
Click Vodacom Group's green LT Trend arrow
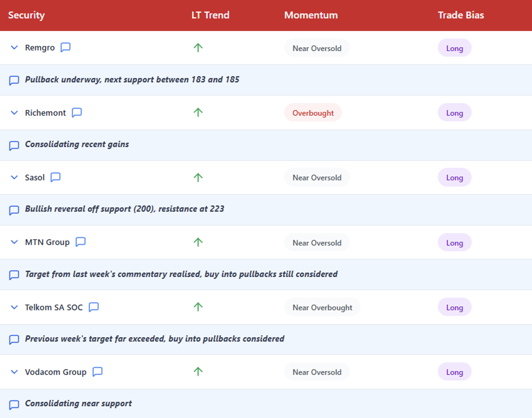coord(198,371)
